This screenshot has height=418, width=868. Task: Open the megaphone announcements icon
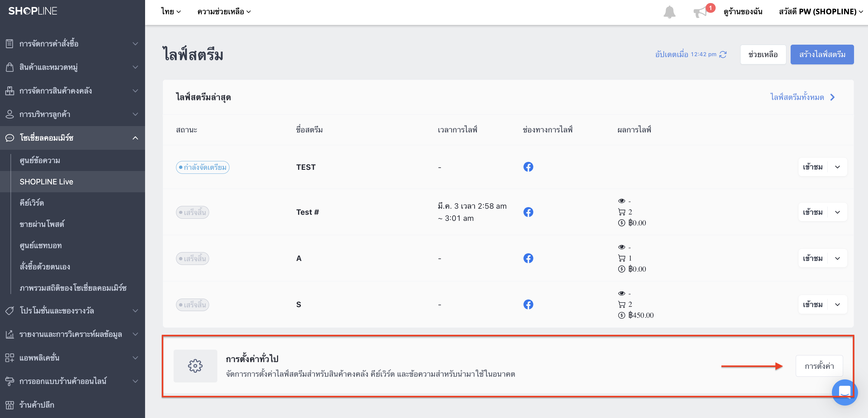(x=700, y=12)
